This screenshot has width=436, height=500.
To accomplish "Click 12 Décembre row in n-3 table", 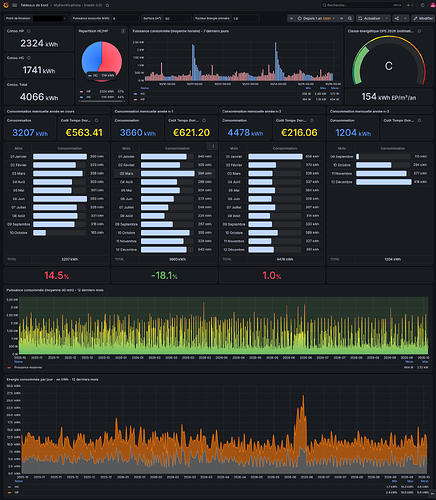I will click(379, 182).
